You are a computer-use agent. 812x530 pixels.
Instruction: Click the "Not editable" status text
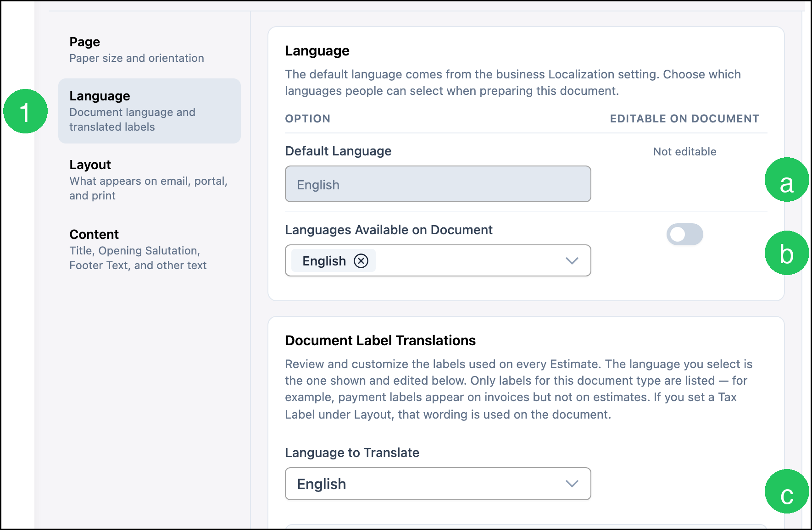tap(684, 152)
